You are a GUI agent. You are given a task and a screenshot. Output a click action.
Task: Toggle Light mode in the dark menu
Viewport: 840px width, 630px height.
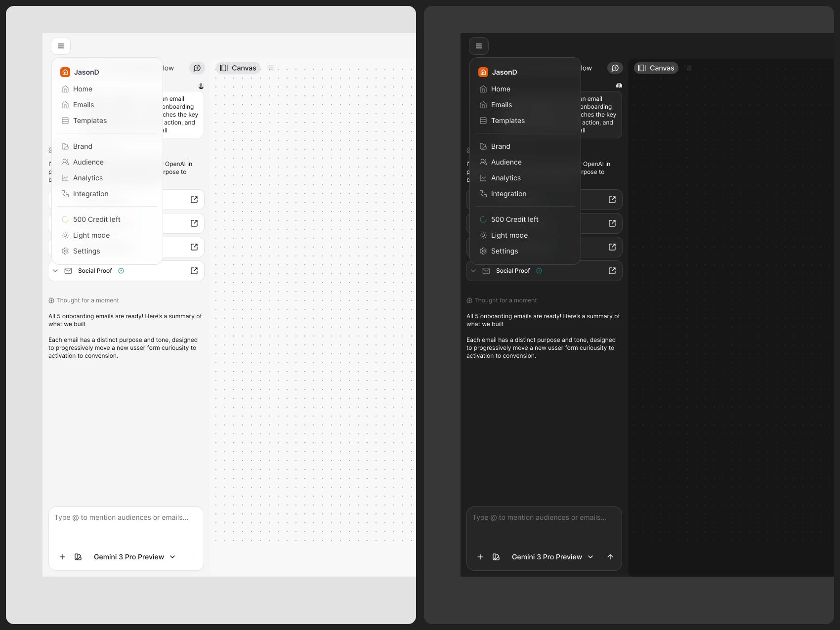[525, 235]
